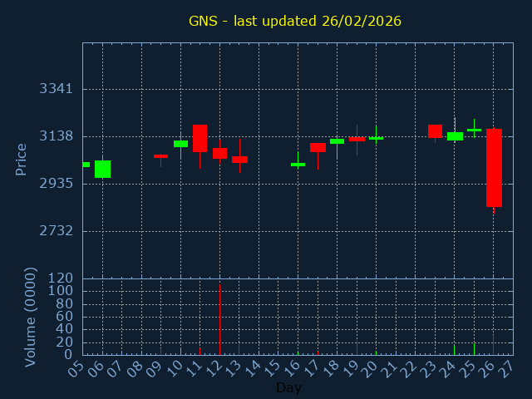Click the green candle on day 10
This screenshot has width=532, height=399.
click(x=180, y=144)
